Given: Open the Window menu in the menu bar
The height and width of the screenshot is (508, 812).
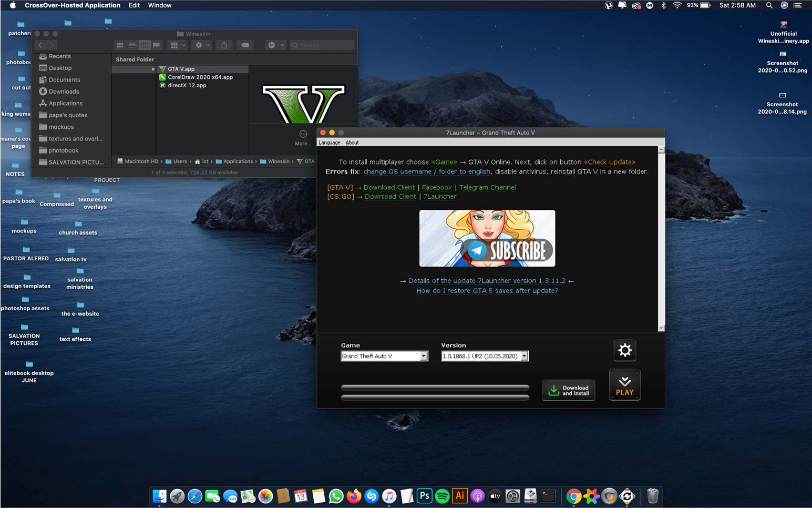Looking at the screenshot, I should click(x=160, y=5).
